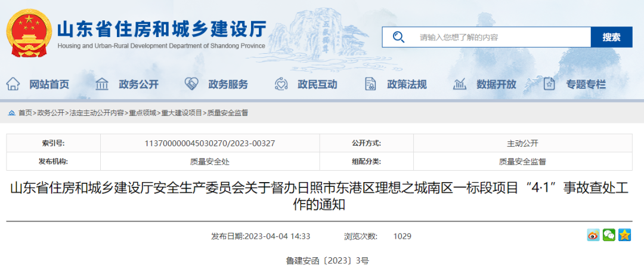The image size is (644, 274).
Task: Click the 质量安全监督 table cell
Action: (x=522, y=161)
